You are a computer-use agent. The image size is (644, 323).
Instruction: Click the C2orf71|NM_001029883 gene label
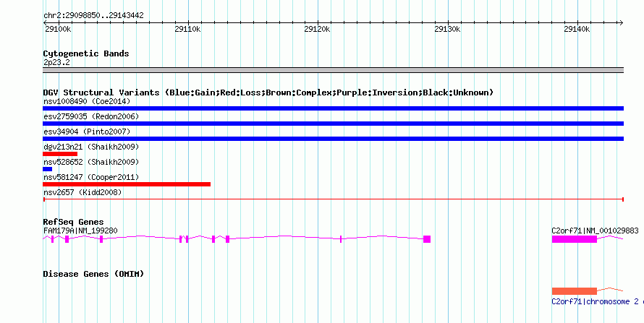pos(595,231)
